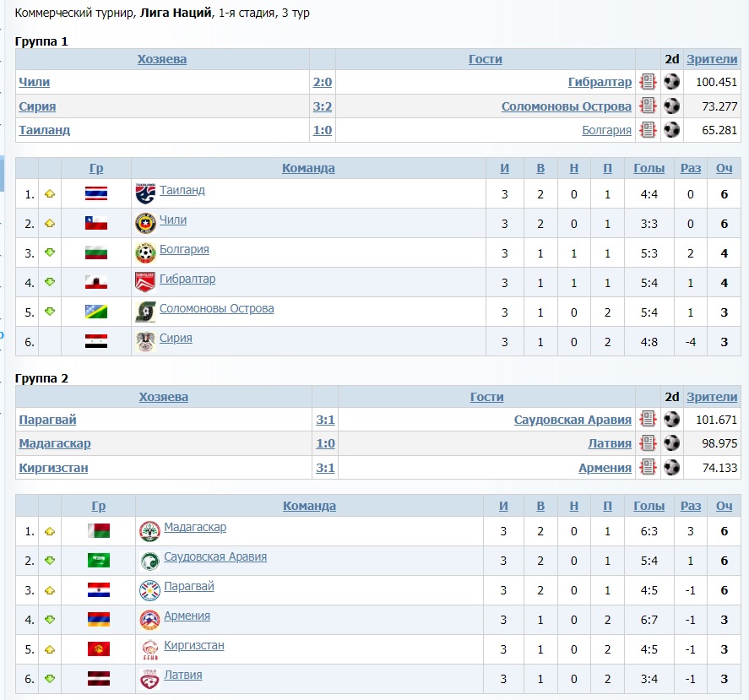Click Мадагаскар team crest in standings

click(149, 531)
